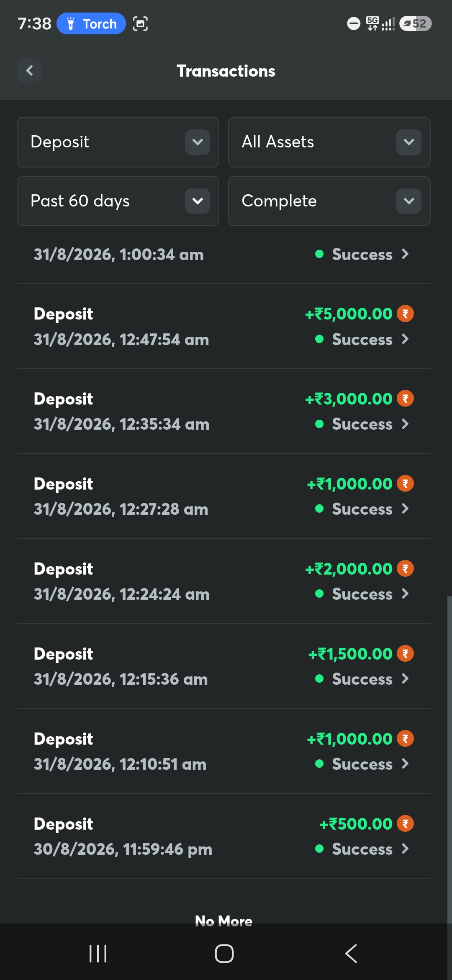Expand the All Assets filter dropdown
Viewport: 452px width, 980px height.
[x=329, y=142]
